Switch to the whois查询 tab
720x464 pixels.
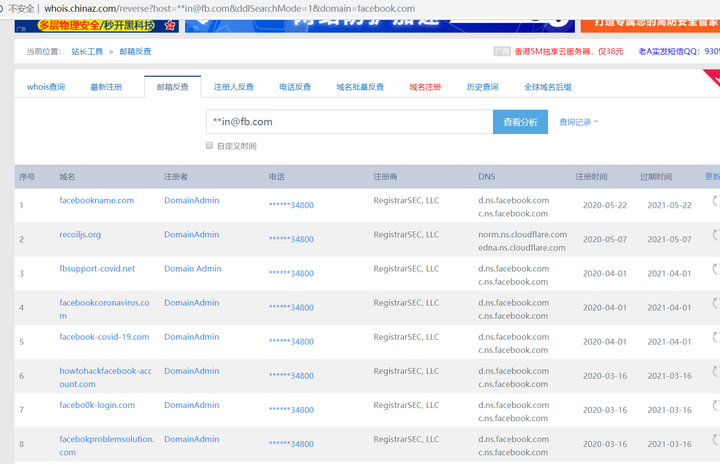click(46, 87)
